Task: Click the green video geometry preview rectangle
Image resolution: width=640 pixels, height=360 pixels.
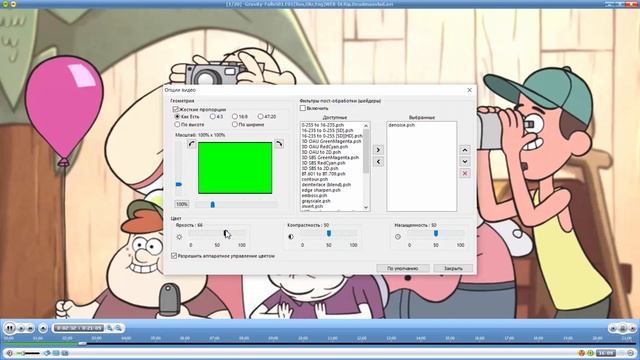Action: (235, 168)
